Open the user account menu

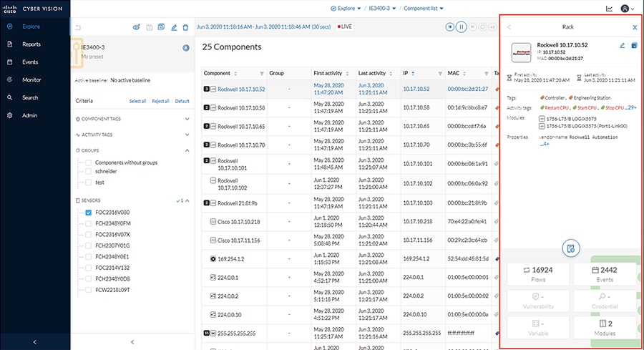point(627,8)
